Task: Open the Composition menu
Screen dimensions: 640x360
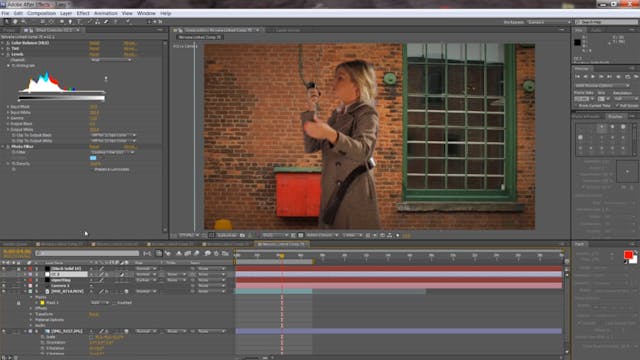Action: click(41, 13)
